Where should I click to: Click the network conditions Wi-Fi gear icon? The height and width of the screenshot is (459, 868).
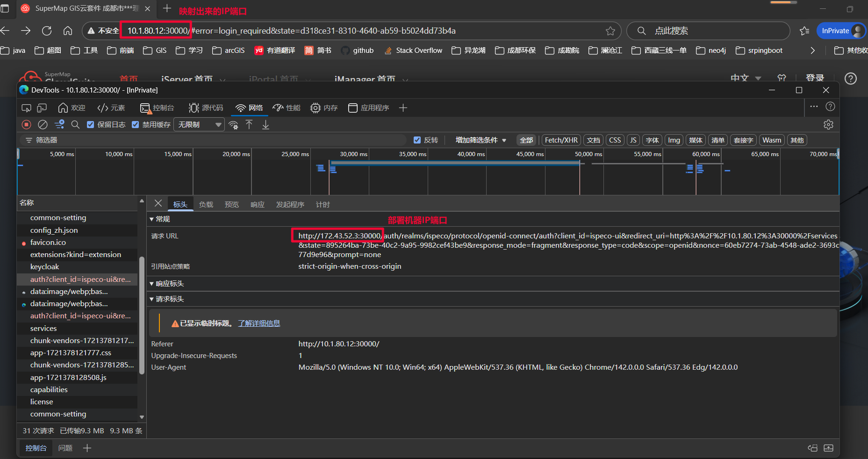click(233, 125)
